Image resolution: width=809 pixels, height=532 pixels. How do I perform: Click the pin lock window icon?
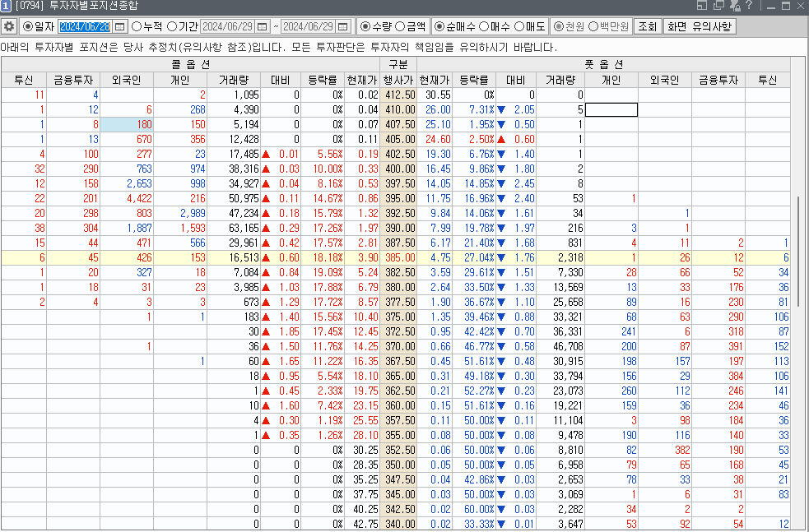coord(733,7)
